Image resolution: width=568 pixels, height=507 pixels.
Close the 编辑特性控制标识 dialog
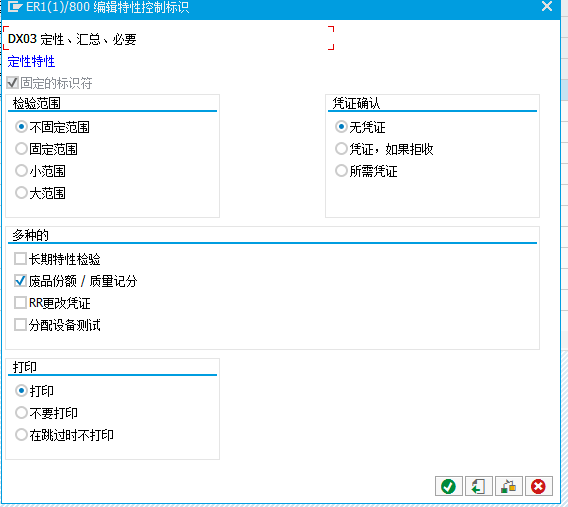pyautogui.click(x=547, y=6)
